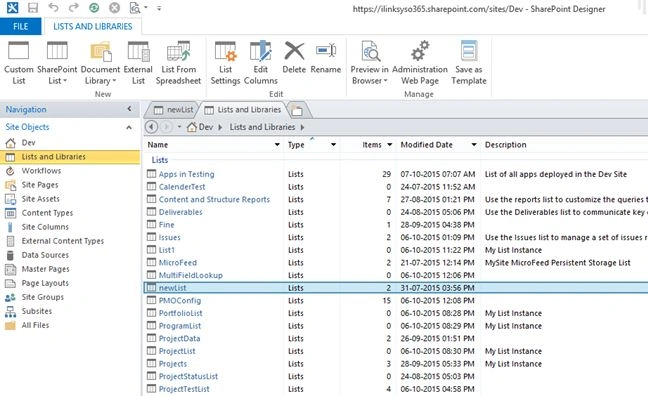Viewport: 648px width, 396px height.
Task: Open the Type column filter dropdown
Action: tap(333, 145)
